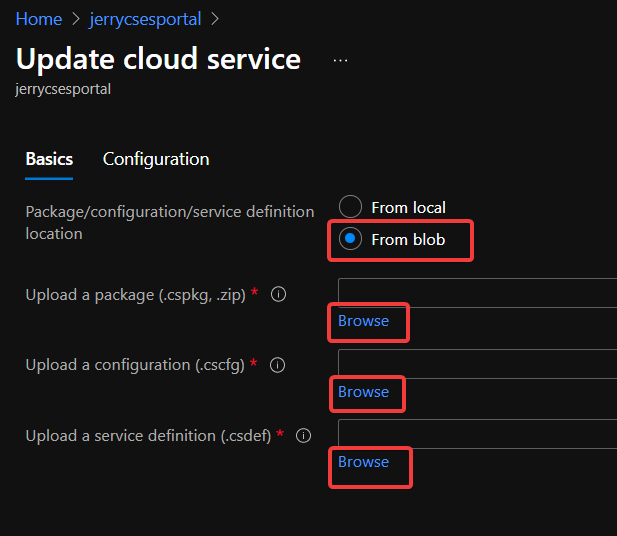Browse for a .cscfg configuration file
The height and width of the screenshot is (536, 617).
click(x=363, y=392)
